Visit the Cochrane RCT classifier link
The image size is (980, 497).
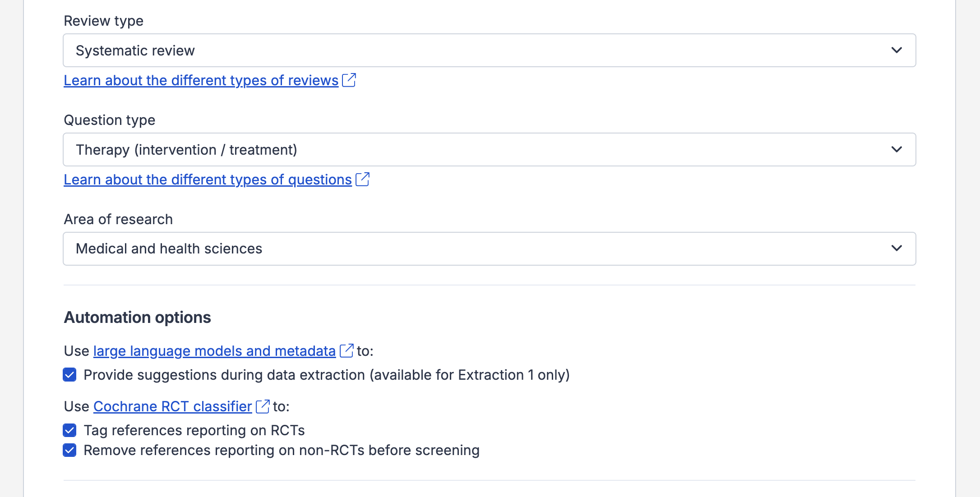pos(172,406)
